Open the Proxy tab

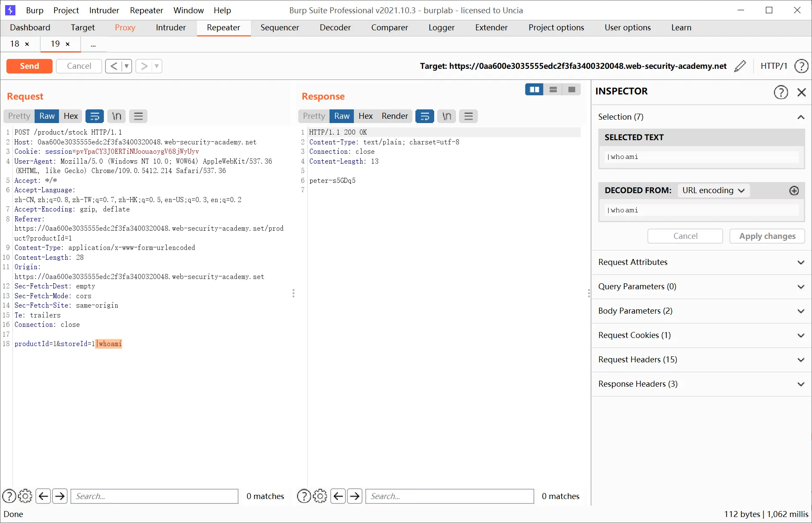pyautogui.click(x=125, y=28)
